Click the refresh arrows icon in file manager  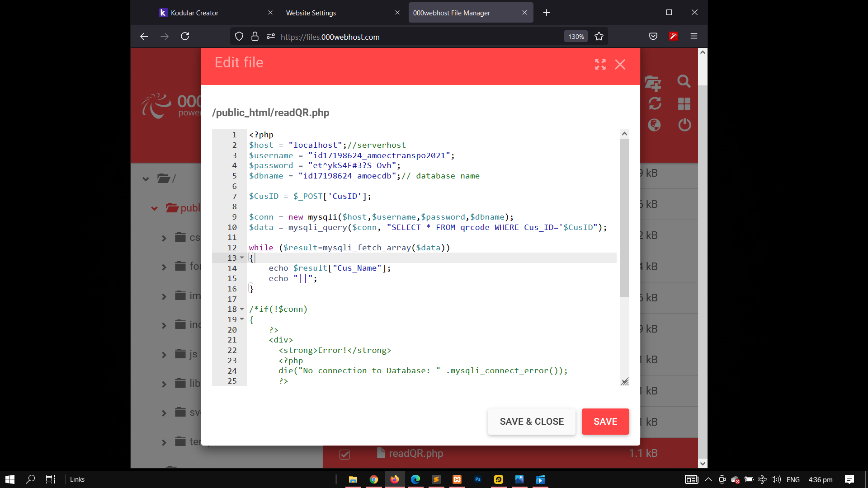point(655,103)
